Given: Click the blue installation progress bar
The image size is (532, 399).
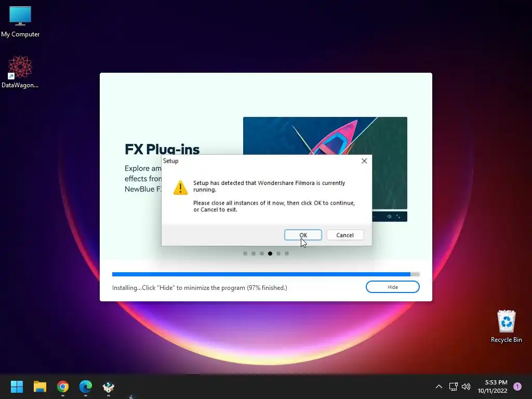Looking at the screenshot, I should coord(265,274).
